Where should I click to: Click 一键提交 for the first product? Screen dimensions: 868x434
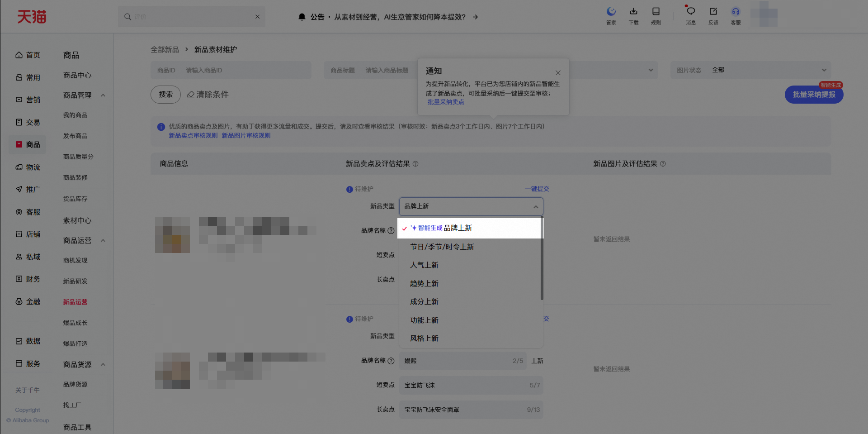point(537,189)
